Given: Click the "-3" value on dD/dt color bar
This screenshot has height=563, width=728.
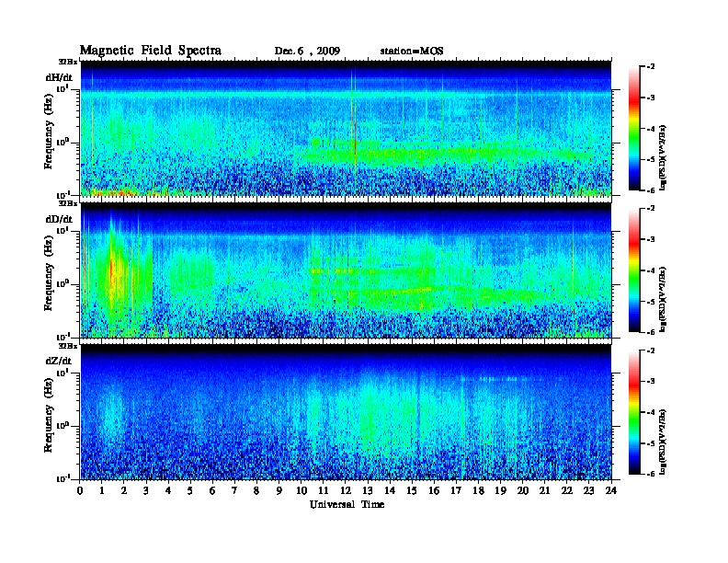Looking at the screenshot, I should point(651,239).
